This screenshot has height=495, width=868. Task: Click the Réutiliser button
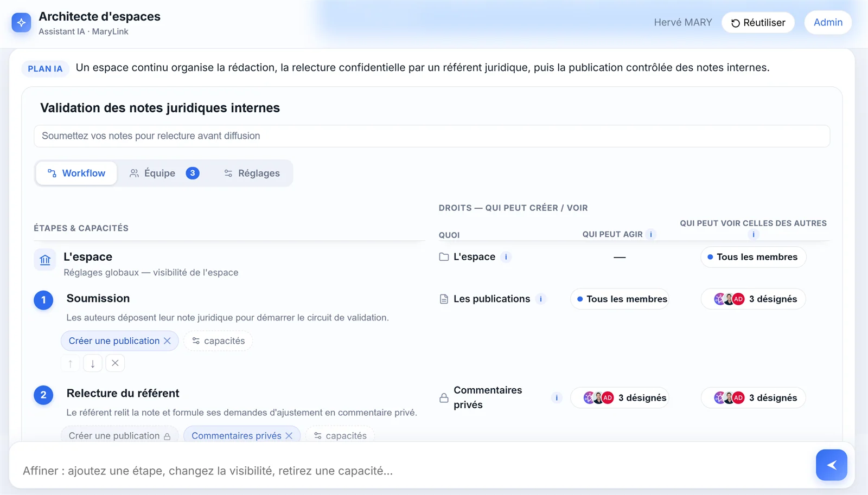(758, 23)
